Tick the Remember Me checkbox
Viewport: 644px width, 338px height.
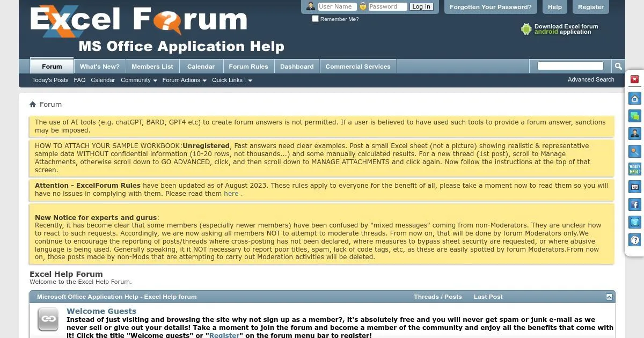pos(315,19)
